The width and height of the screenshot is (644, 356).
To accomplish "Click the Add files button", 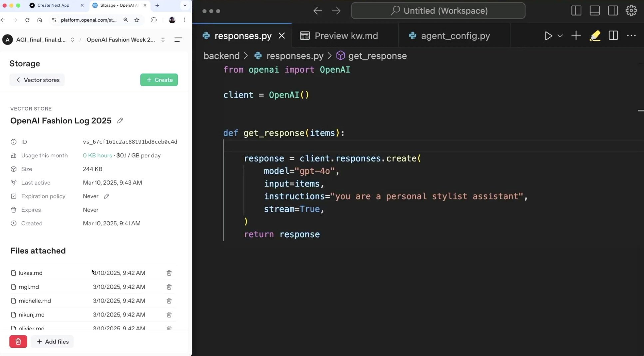I will [x=52, y=342].
